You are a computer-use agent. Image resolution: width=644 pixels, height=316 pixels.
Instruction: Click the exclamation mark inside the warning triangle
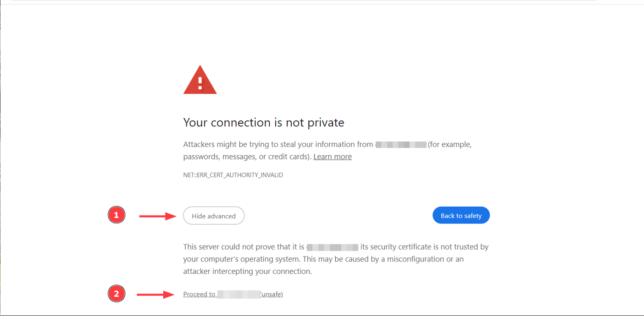200,83
